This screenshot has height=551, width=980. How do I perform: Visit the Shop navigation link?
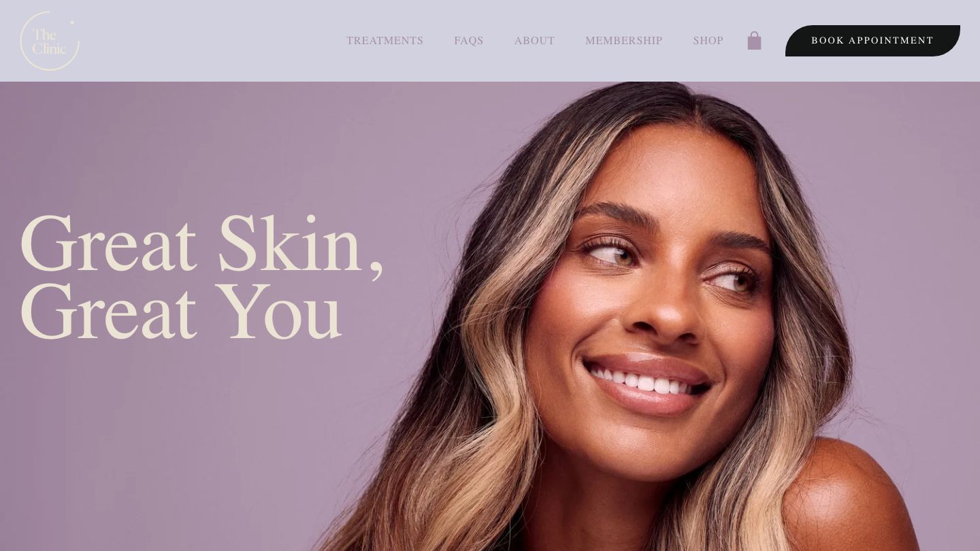[x=708, y=41]
